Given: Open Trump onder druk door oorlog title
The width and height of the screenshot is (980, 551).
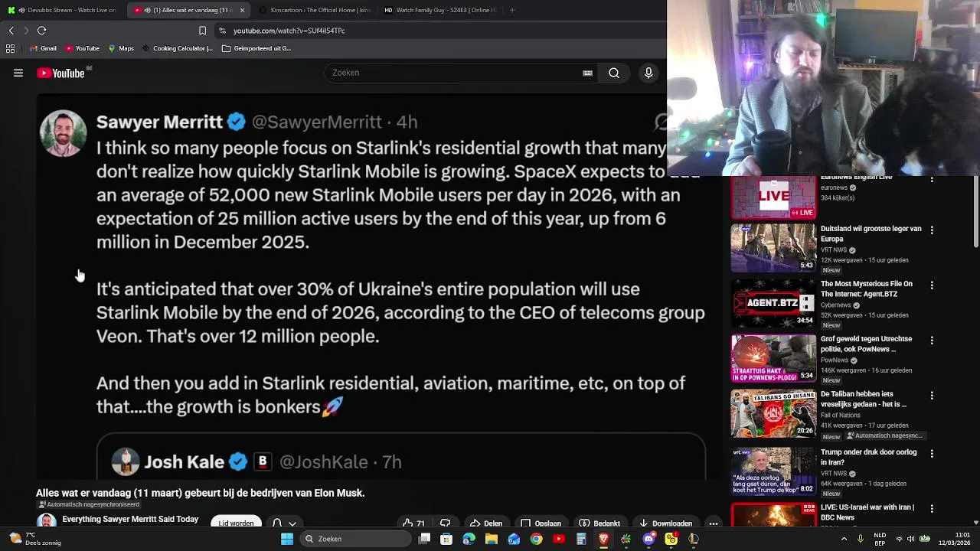Looking at the screenshot, I should [868, 457].
